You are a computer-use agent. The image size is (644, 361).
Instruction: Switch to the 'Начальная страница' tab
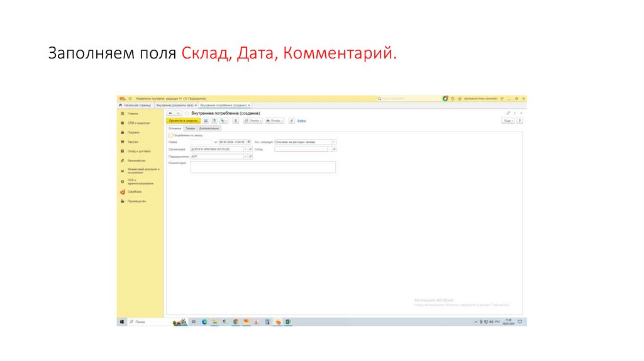137,106
